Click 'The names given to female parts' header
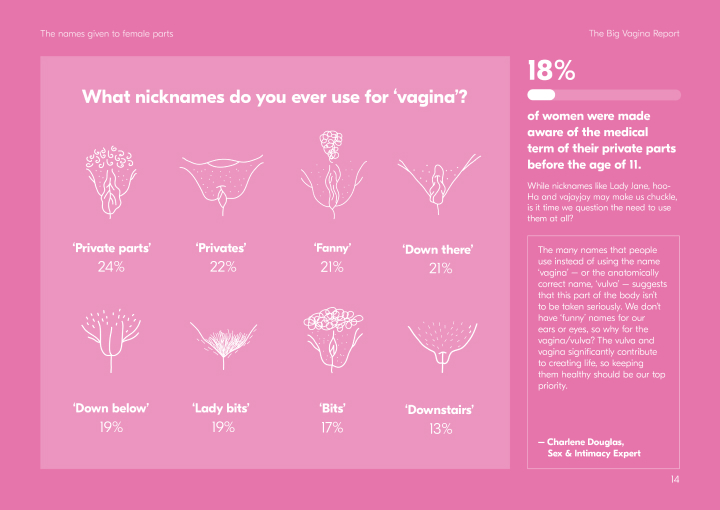This screenshot has width=720, height=510. pos(107,34)
